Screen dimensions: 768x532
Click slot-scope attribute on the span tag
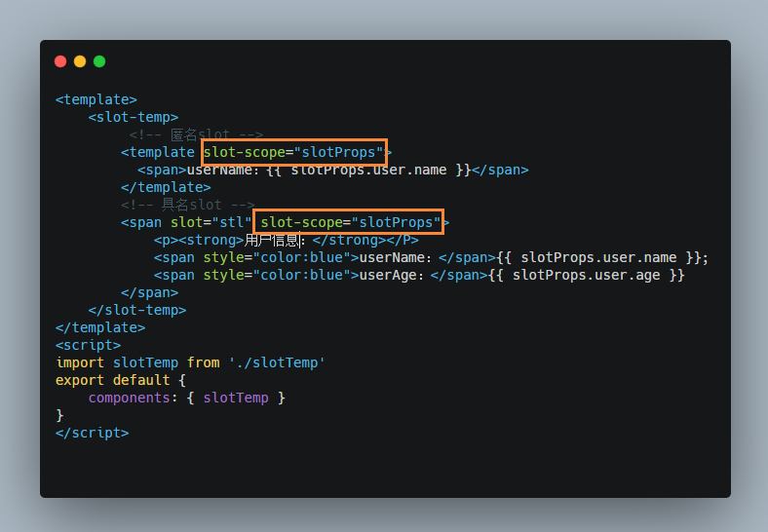click(x=350, y=222)
